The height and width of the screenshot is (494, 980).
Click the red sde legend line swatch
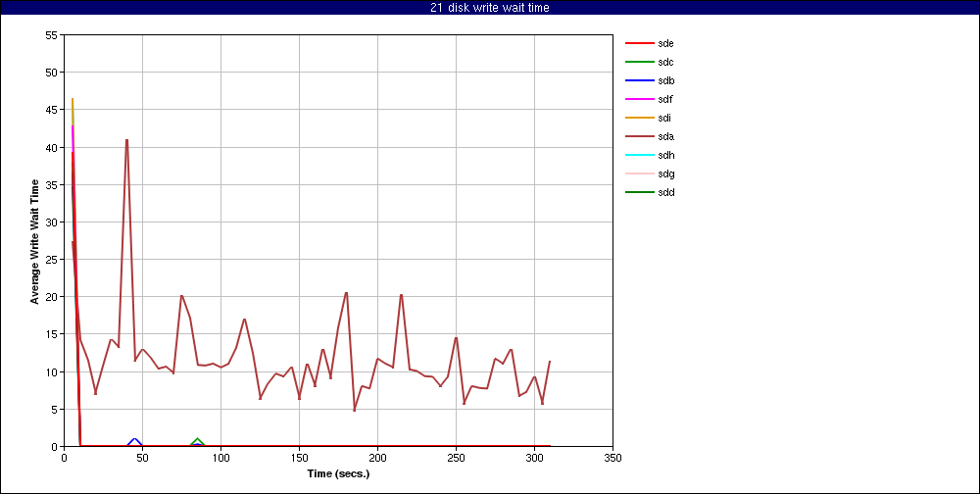tap(640, 44)
